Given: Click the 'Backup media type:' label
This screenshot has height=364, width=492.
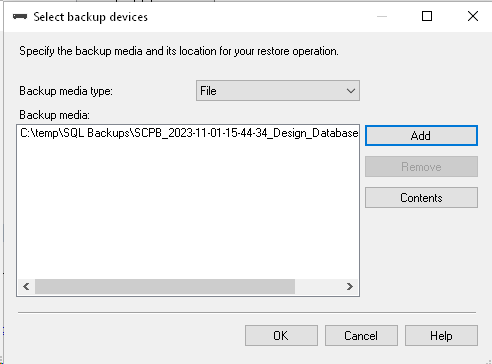Looking at the screenshot, I should point(66,91).
